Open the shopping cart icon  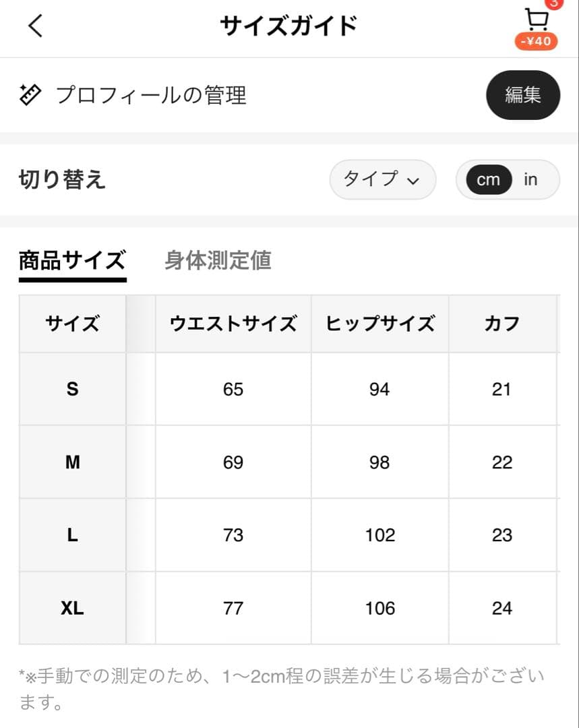point(537,19)
